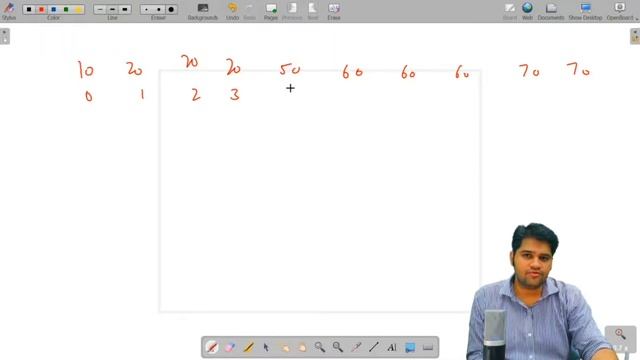The image size is (640, 360).
Task: Select the Pen tool in stylus palette
Action: (x=212, y=347)
